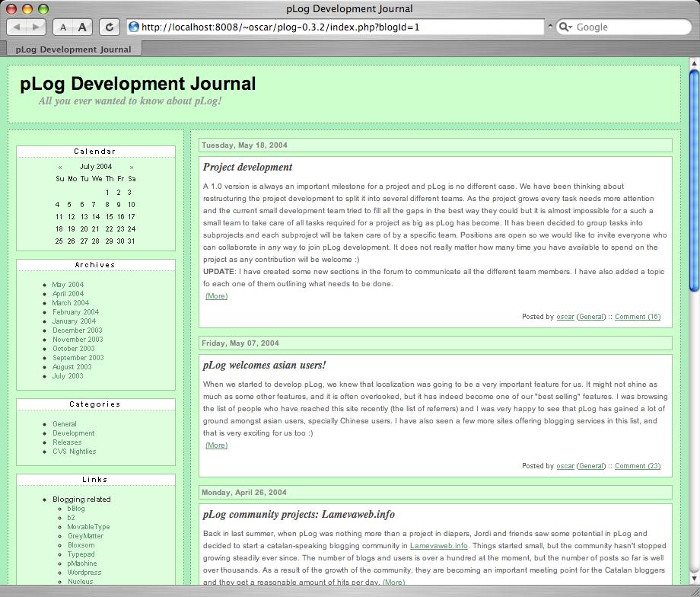Open the August 2003 archive

tap(72, 367)
